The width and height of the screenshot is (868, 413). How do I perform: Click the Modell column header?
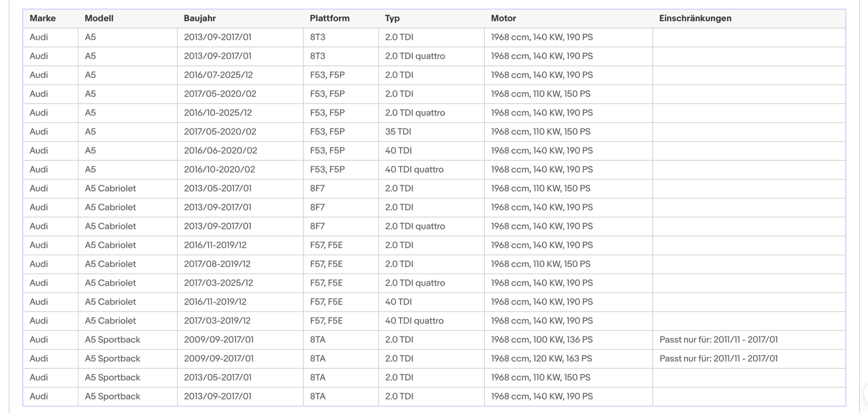pyautogui.click(x=99, y=18)
